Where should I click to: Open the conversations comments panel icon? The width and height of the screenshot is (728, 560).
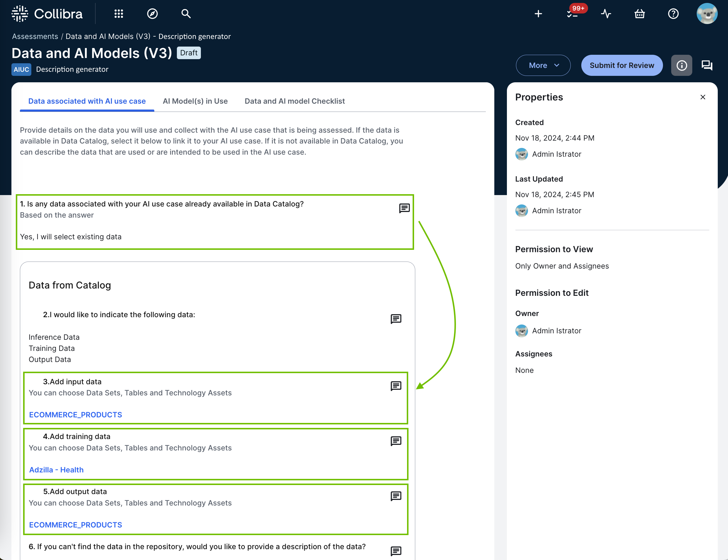pyautogui.click(x=707, y=65)
